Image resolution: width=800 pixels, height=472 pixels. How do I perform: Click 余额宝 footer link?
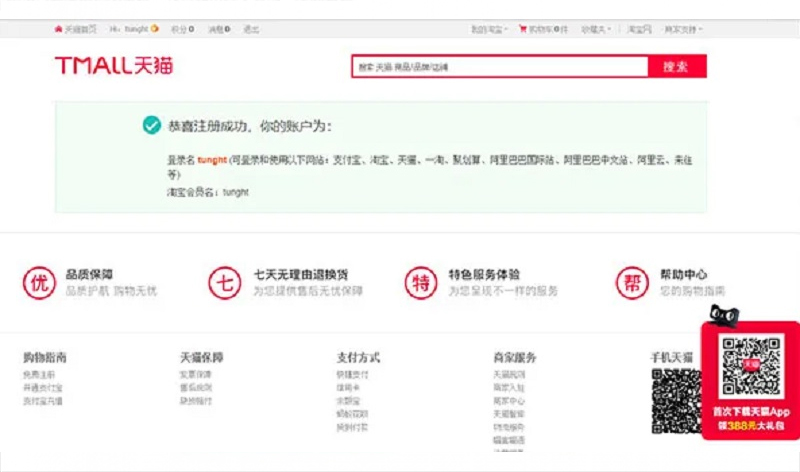348,401
